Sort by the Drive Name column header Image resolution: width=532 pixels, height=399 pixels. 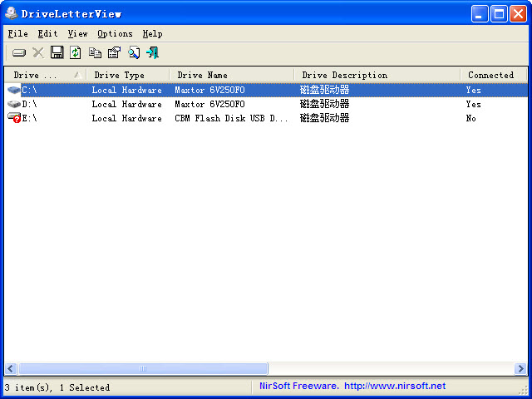click(231, 75)
